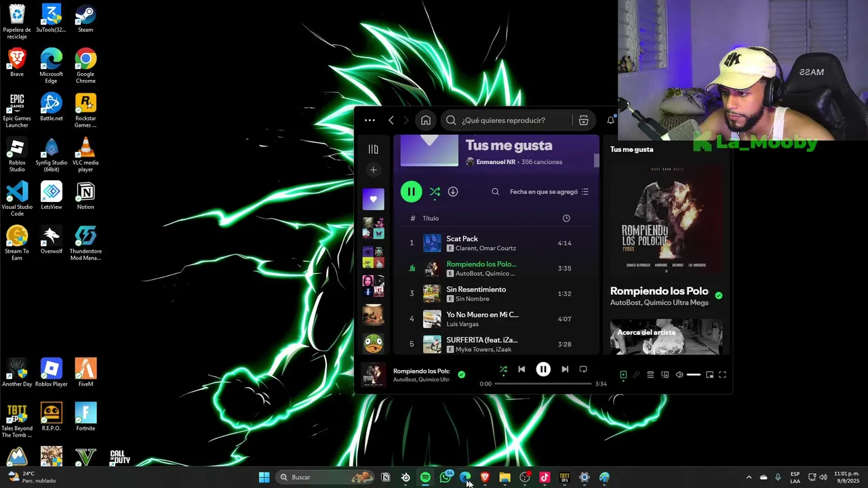Open Battle.net desktop icon
The height and width of the screenshot is (488, 868).
coord(52,107)
